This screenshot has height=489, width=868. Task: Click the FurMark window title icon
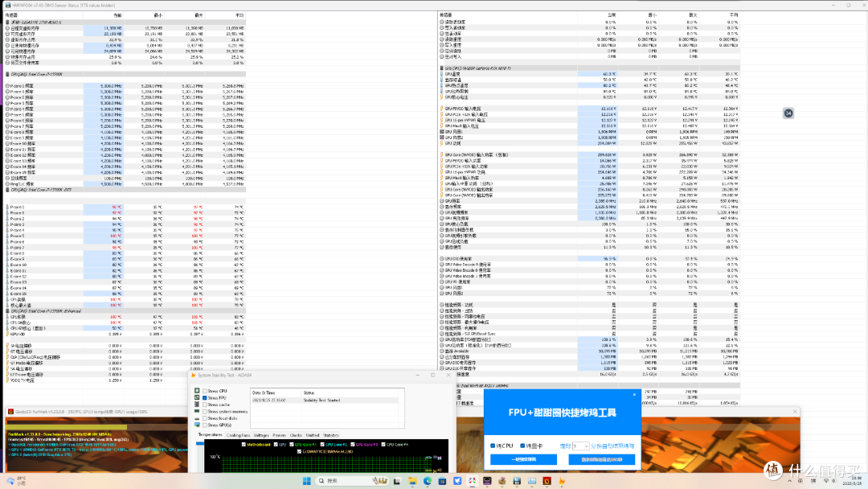[x=10, y=412]
